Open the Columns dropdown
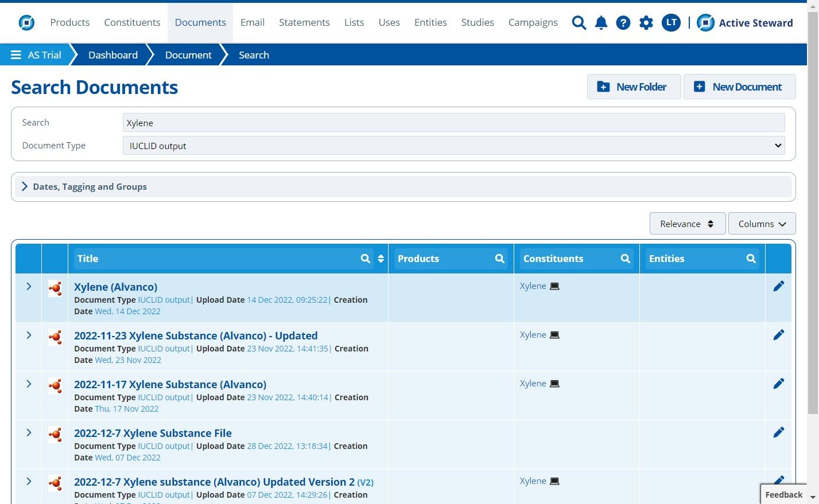This screenshot has width=819, height=504. pos(762,224)
